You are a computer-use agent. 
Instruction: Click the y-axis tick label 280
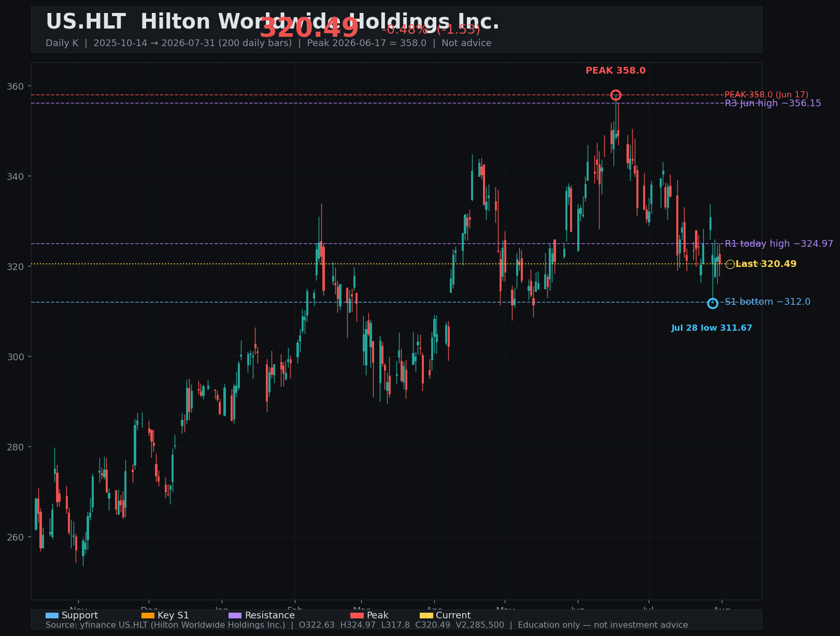(17, 447)
